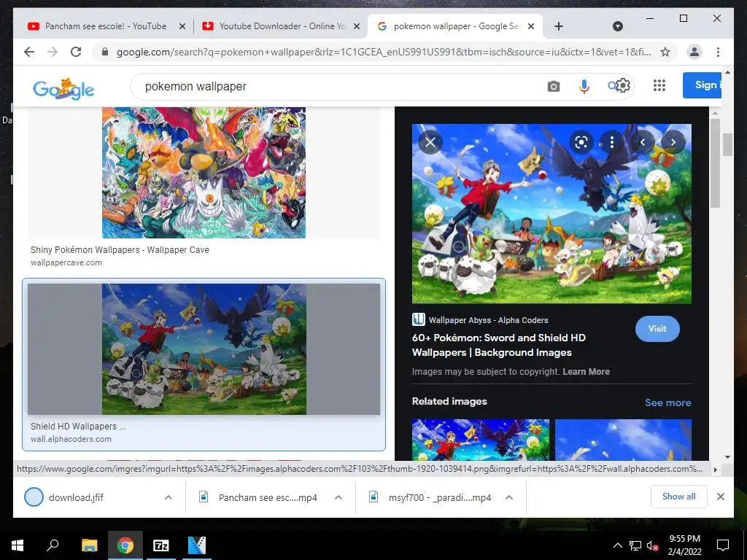Click the browser back arrow
The image size is (747, 560).
point(29,52)
